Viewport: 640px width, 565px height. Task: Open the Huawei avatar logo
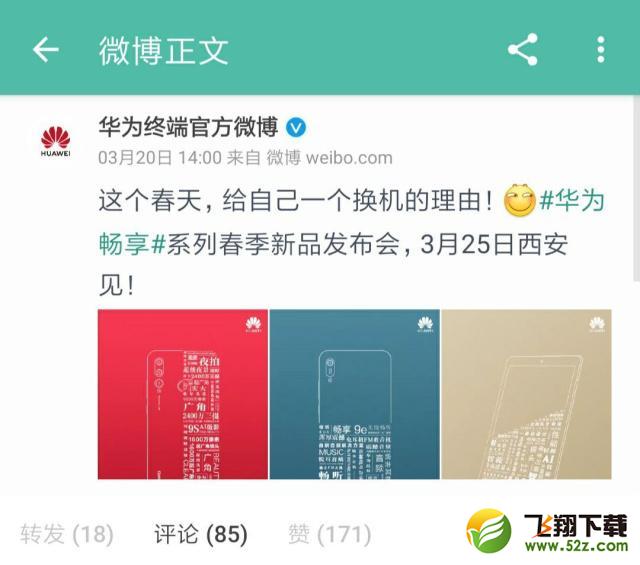pos(56,141)
